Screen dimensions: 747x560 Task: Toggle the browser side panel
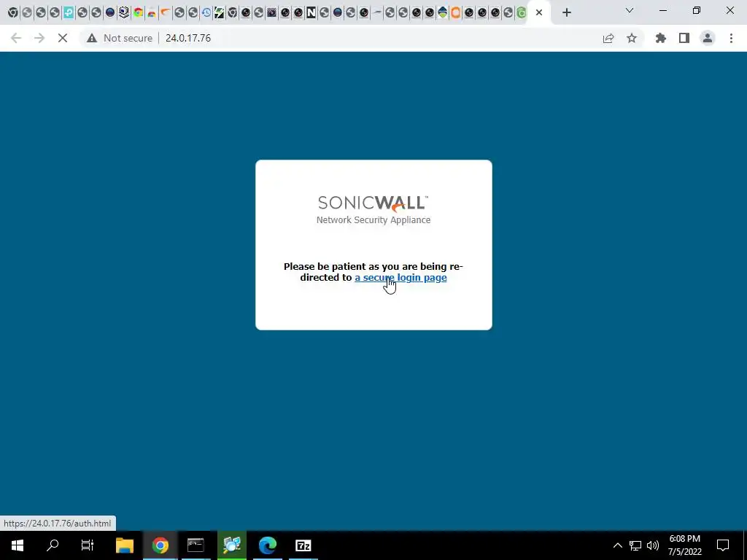(x=684, y=38)
